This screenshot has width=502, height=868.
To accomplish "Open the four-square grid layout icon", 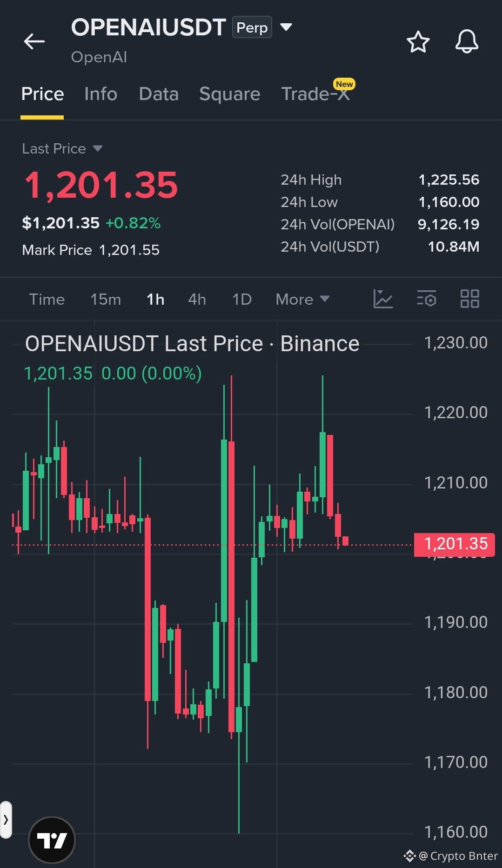I will (x=469, y=299).
